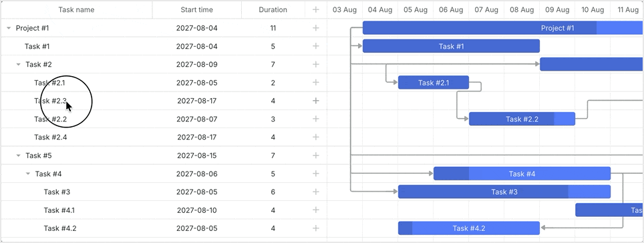Image resolution: width=644 pixels, height=243 pixels.
Task: Collapse the Task #4 subtree arrow
Action: click(x=28, y=174)
